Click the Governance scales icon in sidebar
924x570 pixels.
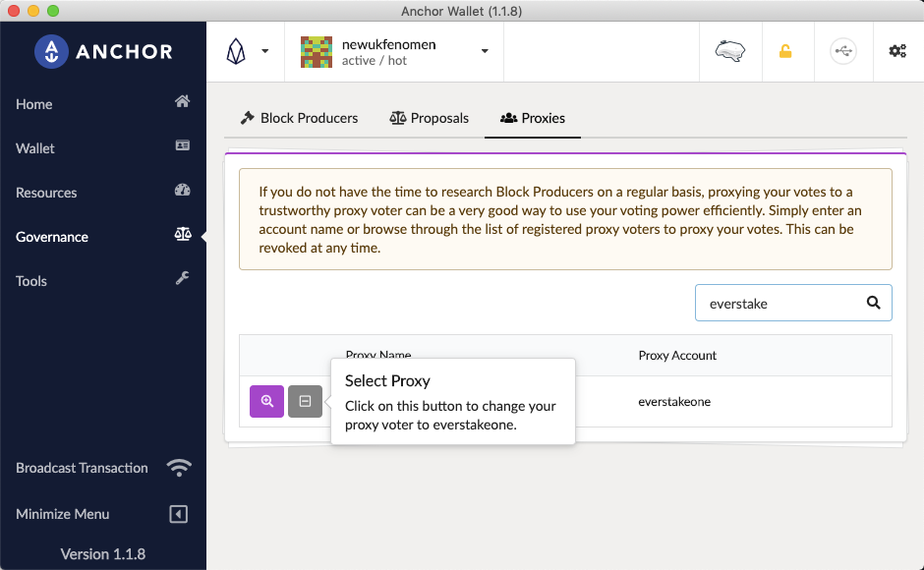point(183,234)
